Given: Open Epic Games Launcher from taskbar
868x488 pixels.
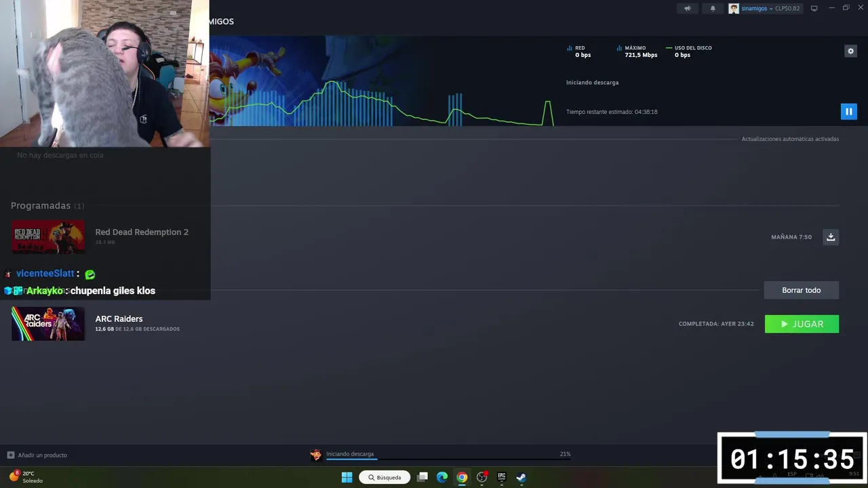Looking at the screenshot, I should click(x=502, y=477).
